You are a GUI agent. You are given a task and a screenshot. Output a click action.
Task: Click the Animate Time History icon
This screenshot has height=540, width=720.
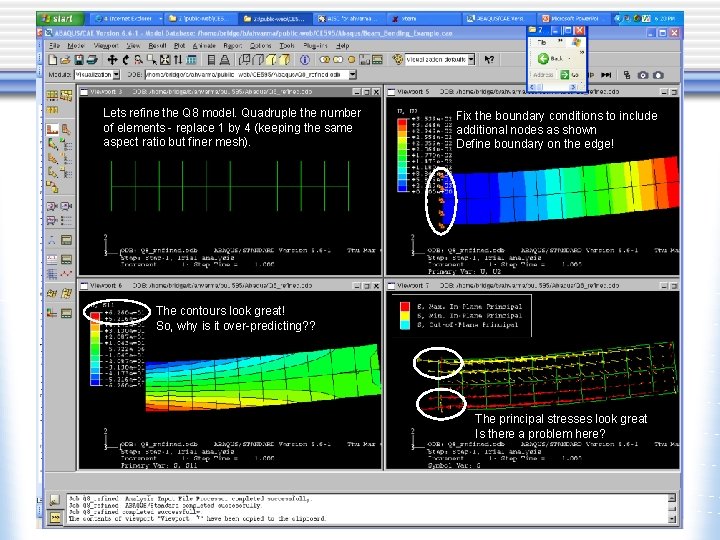(52, 206)
